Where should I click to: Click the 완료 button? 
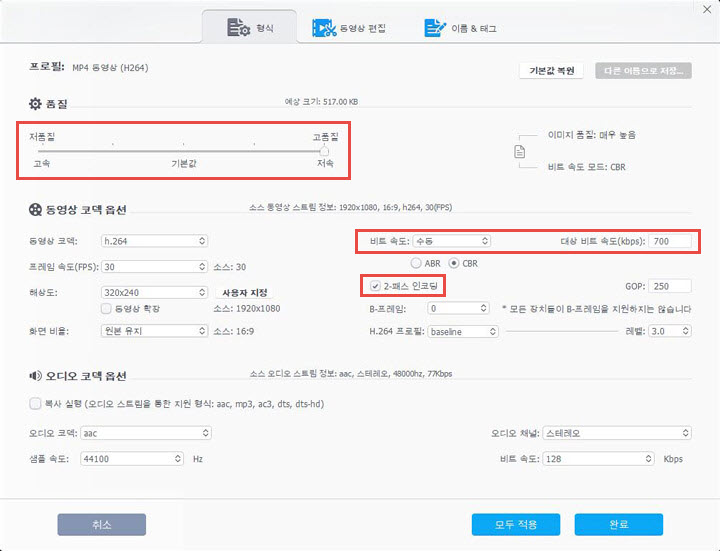pyautogui.click(x=619, y=524)
